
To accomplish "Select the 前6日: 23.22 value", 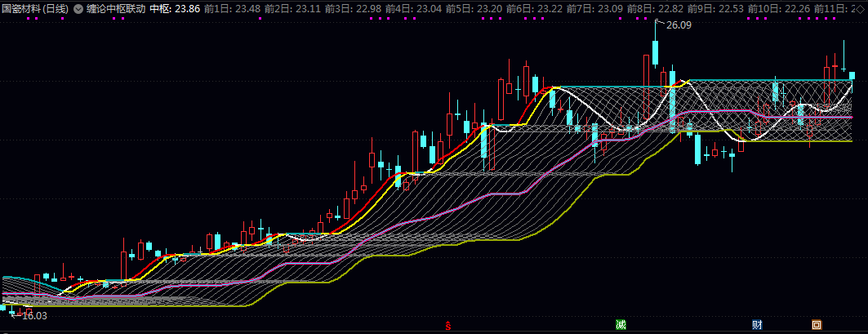I will [x=534, y=9].
